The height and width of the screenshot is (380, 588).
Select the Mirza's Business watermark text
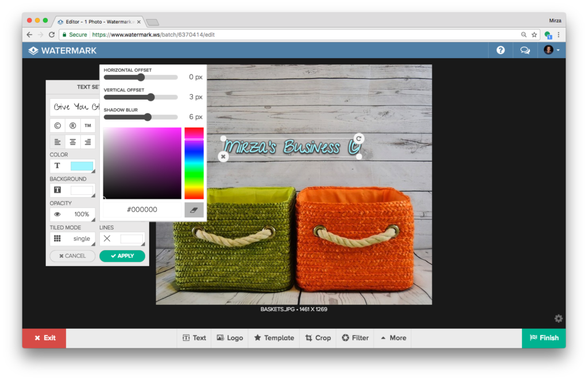pyautogui.click(x=292, y=147)
